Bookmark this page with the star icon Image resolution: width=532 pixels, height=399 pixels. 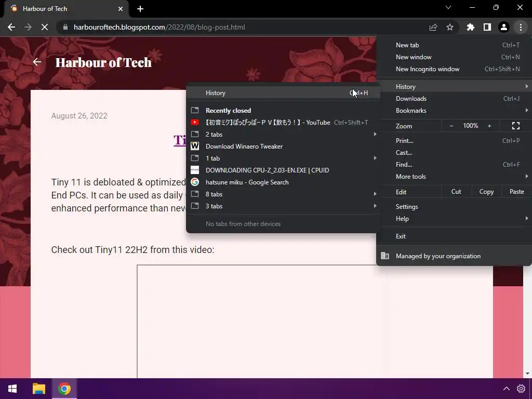point(450,27)
